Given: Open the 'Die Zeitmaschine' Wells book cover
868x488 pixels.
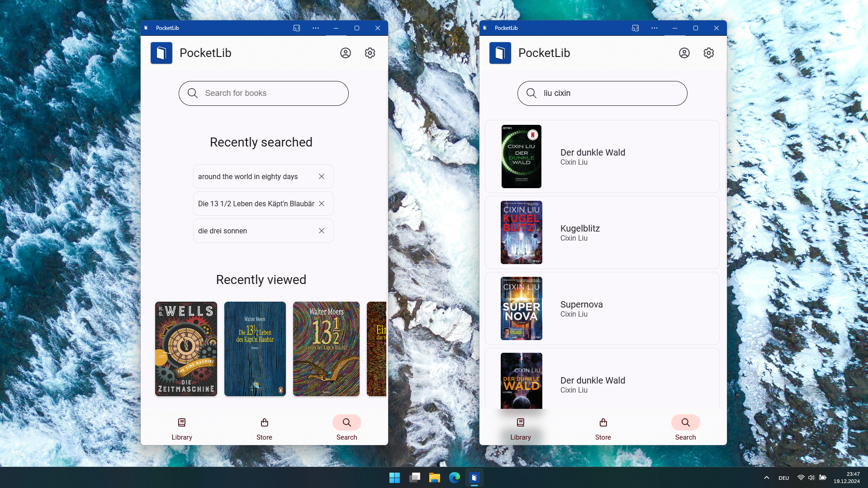Looking at the screenshot, I should [186, 349].
